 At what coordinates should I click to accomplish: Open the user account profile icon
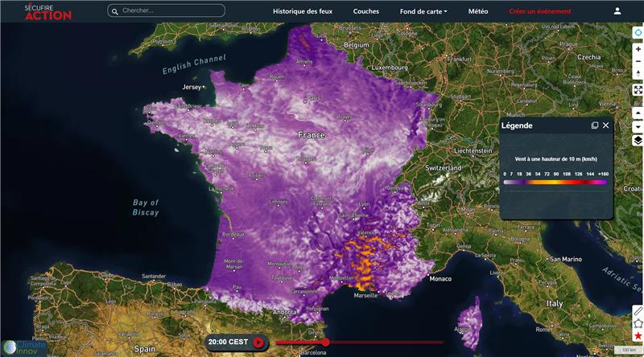pos(617,11)
